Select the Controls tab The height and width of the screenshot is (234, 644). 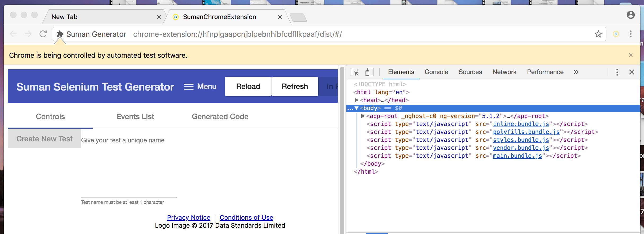(x=50, y=116)
